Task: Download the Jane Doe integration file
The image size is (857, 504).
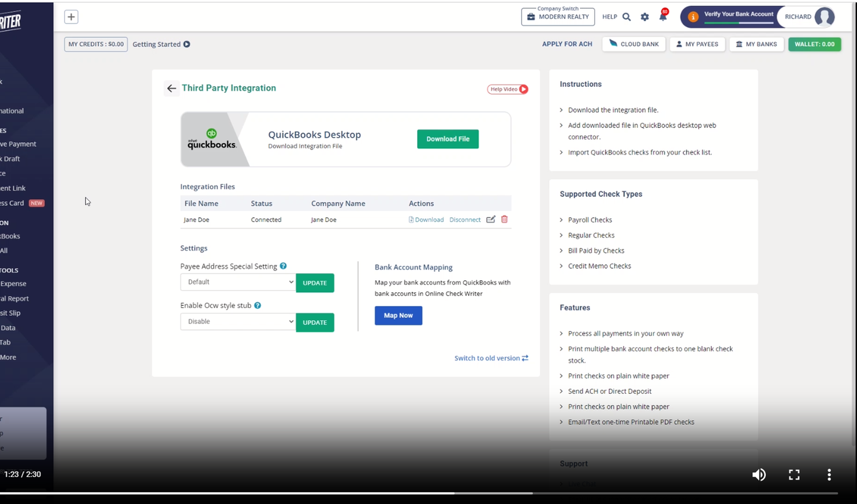Action: tap(426, 220)
